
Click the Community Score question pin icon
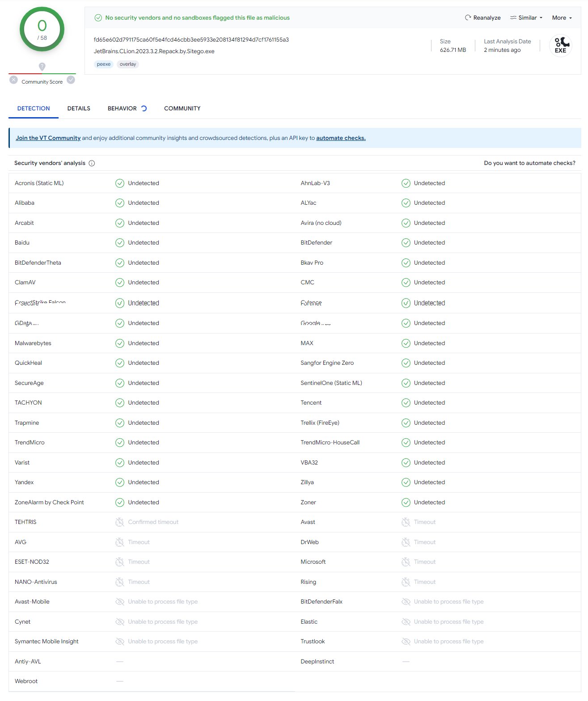click(x=42, y=67)
